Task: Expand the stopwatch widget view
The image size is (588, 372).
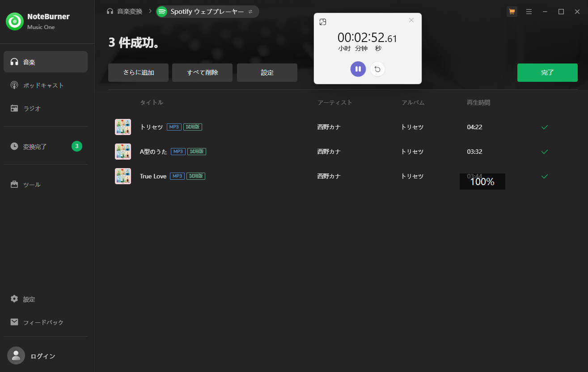Action: click(x=323, y=22)
